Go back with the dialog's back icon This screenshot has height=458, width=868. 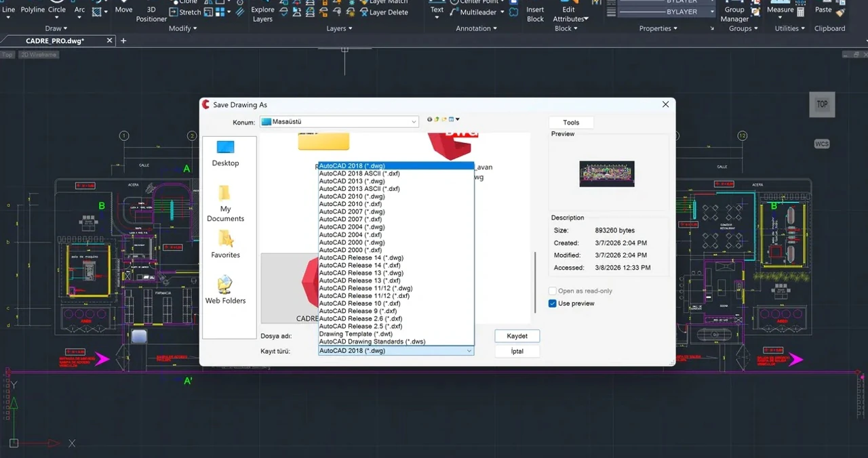pos(429,119)
